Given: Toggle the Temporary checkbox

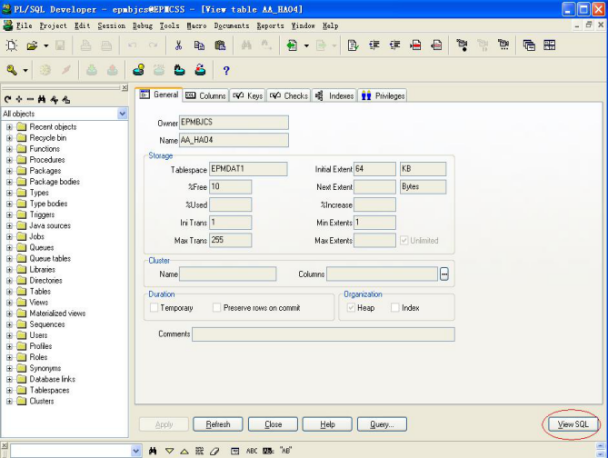Looking at the screenshot, I should click(x=154, y=308).
